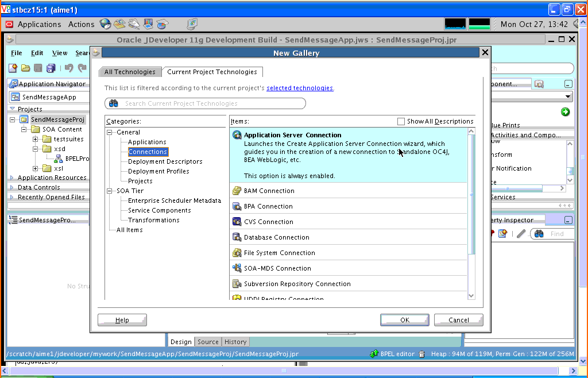Launch the presentation panel launcher icon
This screenshot has width=588, height=378.
point(148,24)
